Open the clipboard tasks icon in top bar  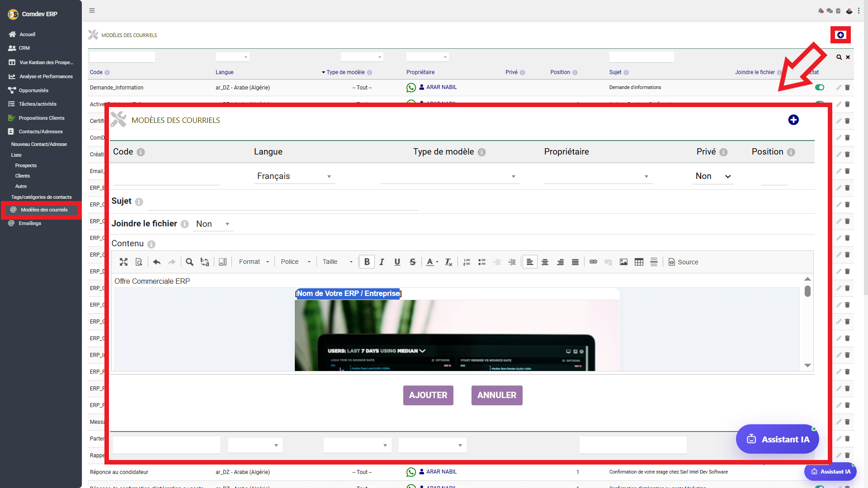838,11
